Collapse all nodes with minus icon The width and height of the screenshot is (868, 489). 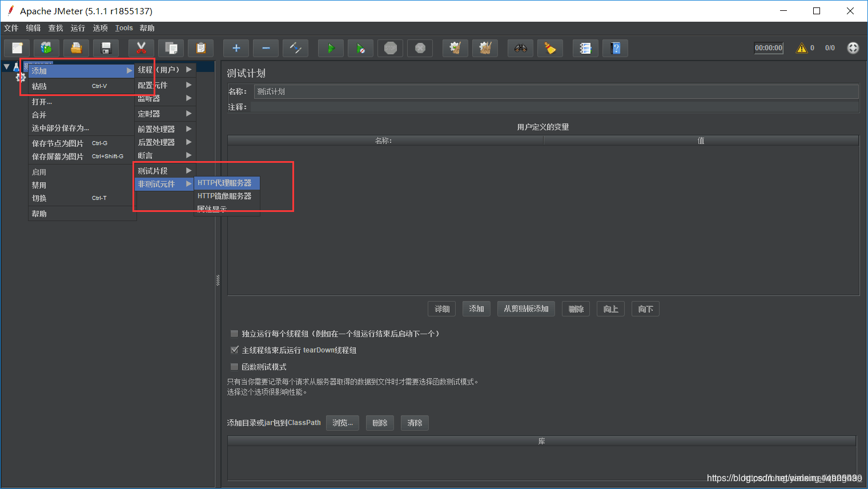266,49
